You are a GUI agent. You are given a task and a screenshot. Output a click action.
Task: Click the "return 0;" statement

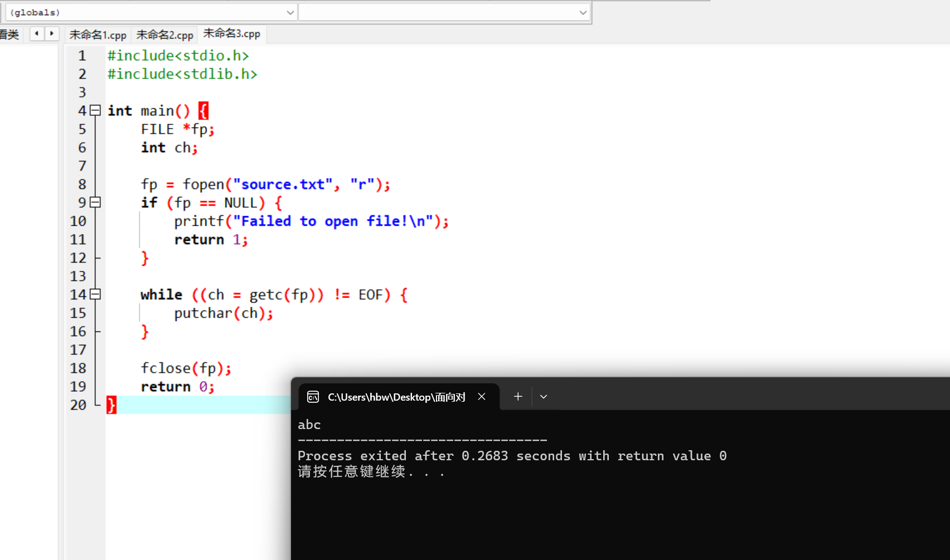pos(178,387)
